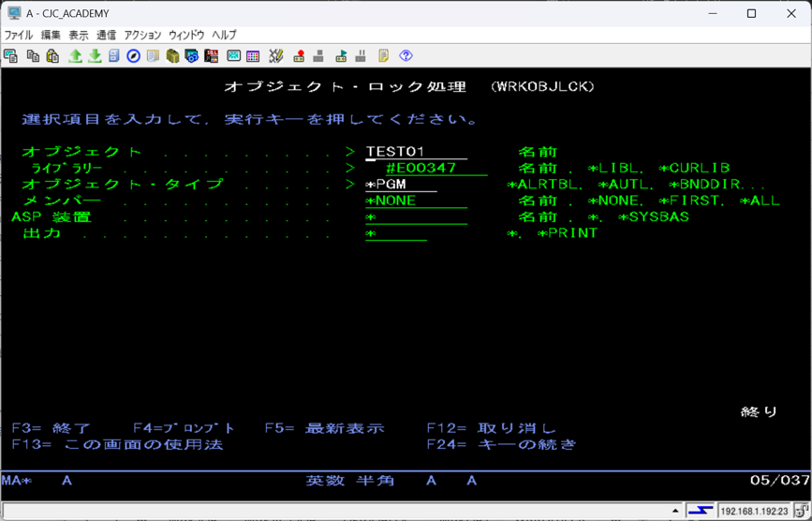Viewport: 812px width, 521px height.
Task: Click the pause macro playback icon
Action: tap(361, 56)
